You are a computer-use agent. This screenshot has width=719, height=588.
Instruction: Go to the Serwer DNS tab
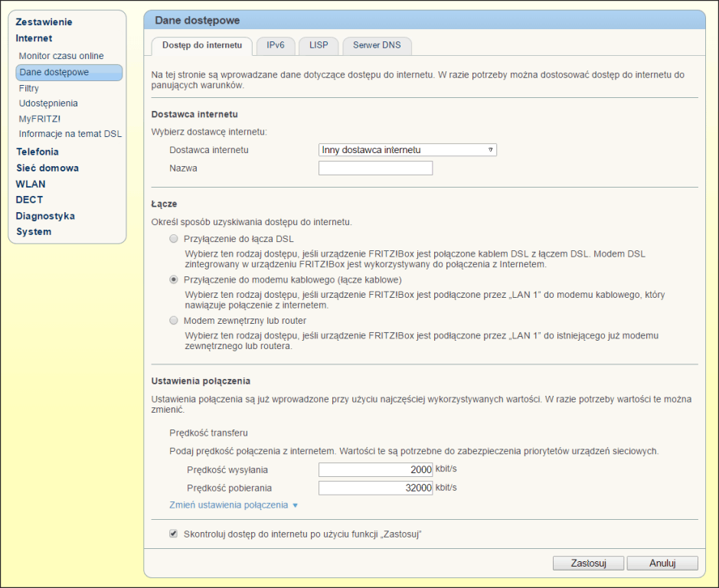[x=377, y=46]
